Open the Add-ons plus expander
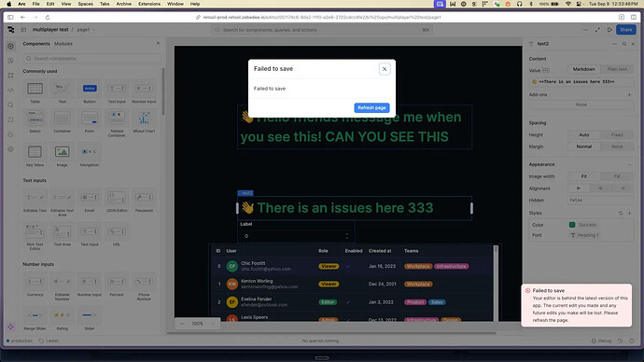This screenshot has width=644, height=362. click(629, 95)
